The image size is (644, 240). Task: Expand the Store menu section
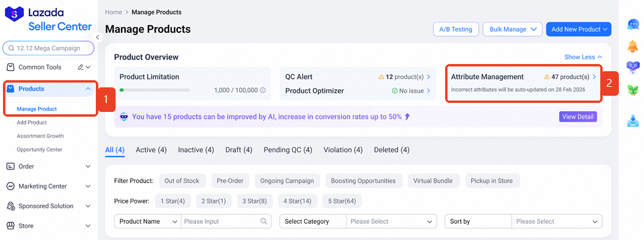pyautogui.click(x=87, y=226)
